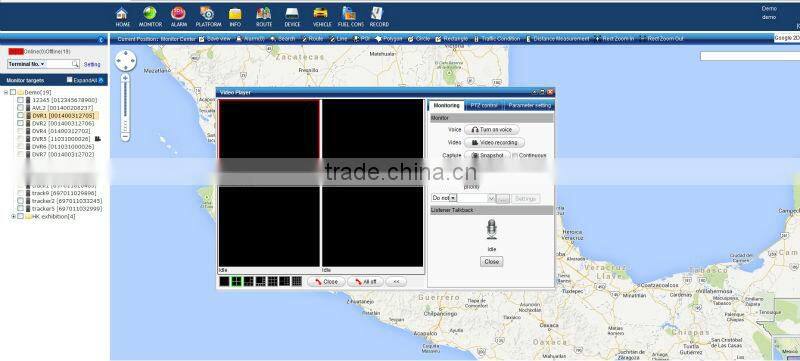
Task: Toggle the ExpandAll checkbox
Action: (70, 80)
